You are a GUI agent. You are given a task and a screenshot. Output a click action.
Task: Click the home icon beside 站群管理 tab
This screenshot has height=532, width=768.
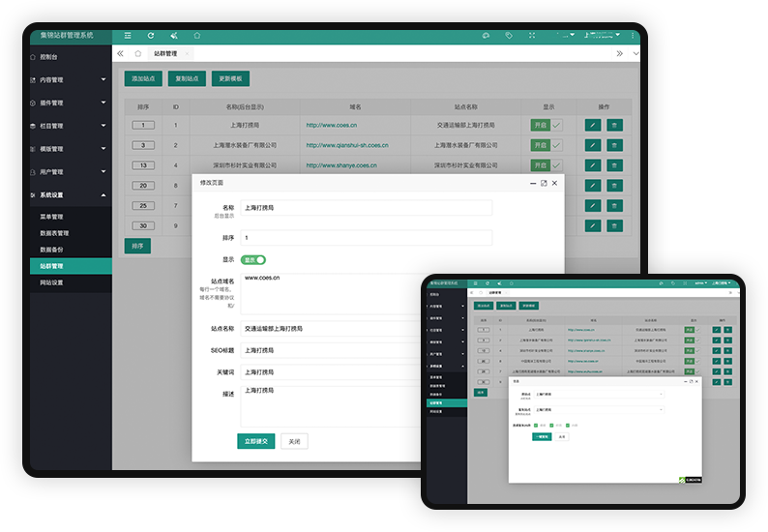(x=138, y=53)
